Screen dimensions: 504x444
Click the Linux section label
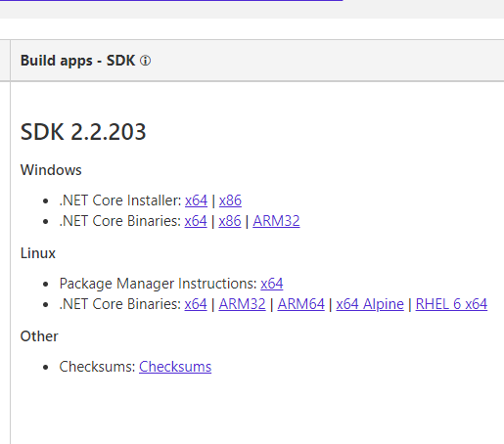coord(38,253)
